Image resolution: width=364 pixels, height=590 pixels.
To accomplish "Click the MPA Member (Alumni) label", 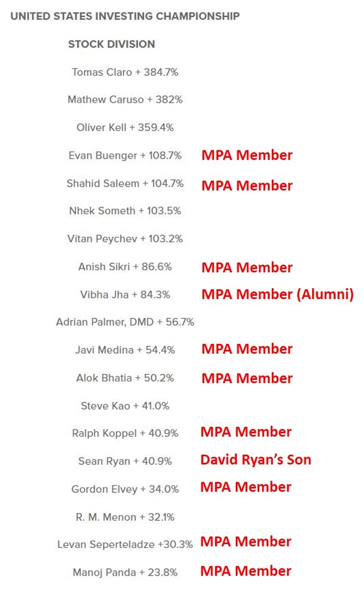I will coord(278,294).
